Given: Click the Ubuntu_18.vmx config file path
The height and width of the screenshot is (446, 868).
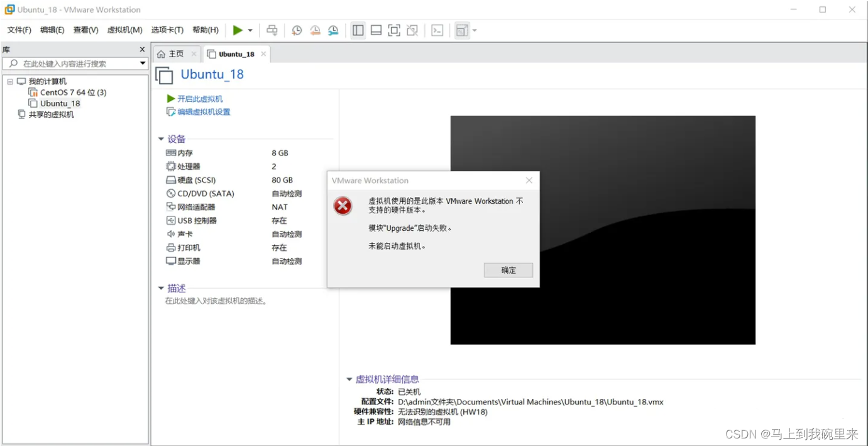Looking at the screenshot, I should 530,402.
